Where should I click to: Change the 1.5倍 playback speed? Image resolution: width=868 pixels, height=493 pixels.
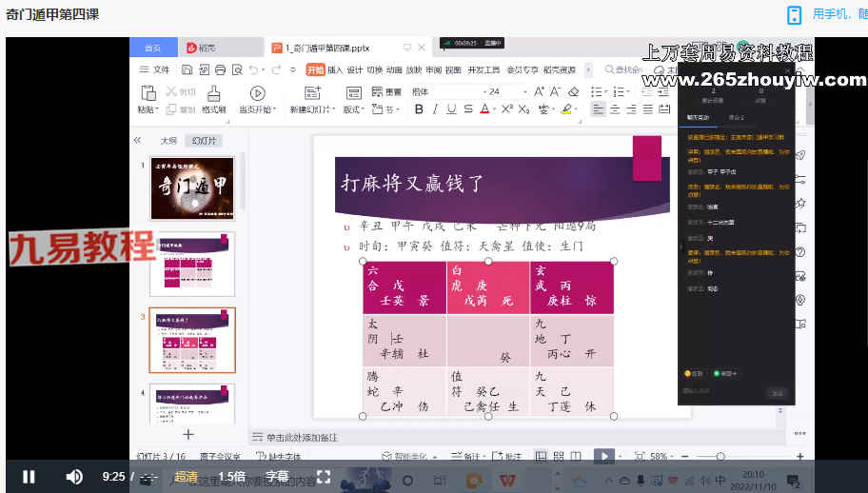pyautogui.click(x=231, y=477)
